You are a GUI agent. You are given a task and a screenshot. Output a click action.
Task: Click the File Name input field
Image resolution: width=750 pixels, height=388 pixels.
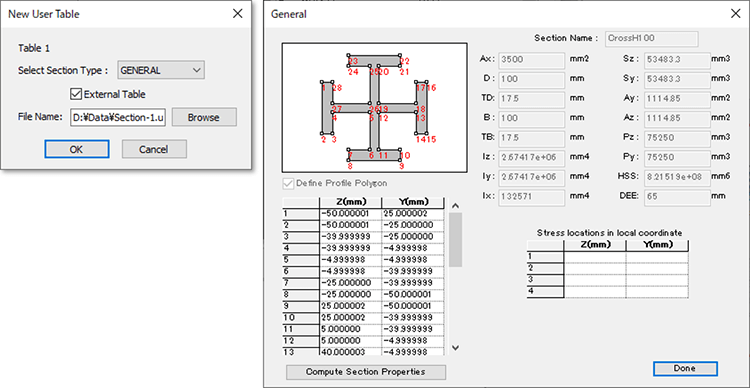[119, 117]
